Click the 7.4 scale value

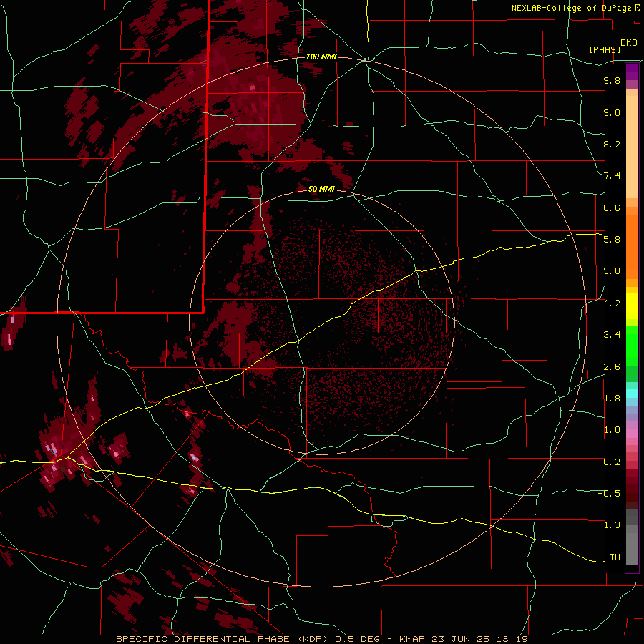tap(612, 176)
